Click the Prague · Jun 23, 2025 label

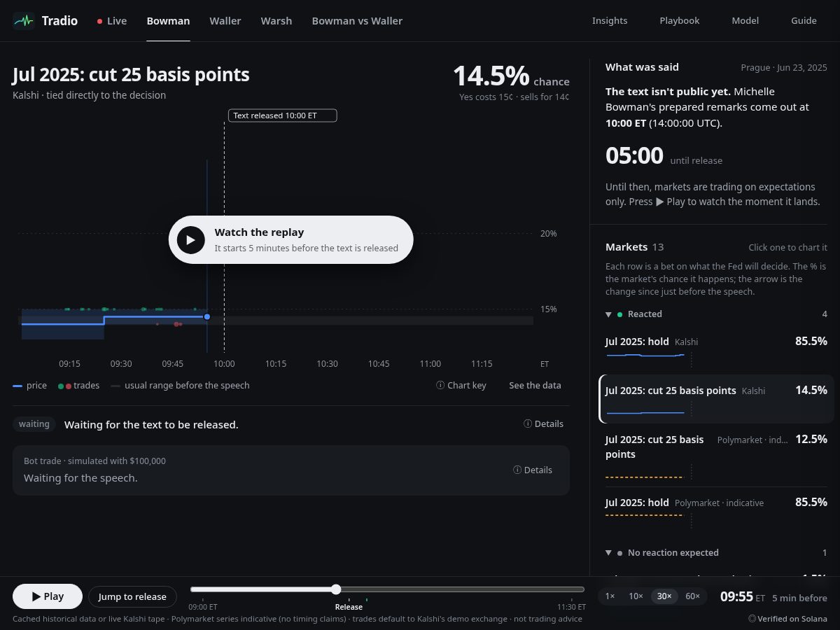tap(784, 68)
